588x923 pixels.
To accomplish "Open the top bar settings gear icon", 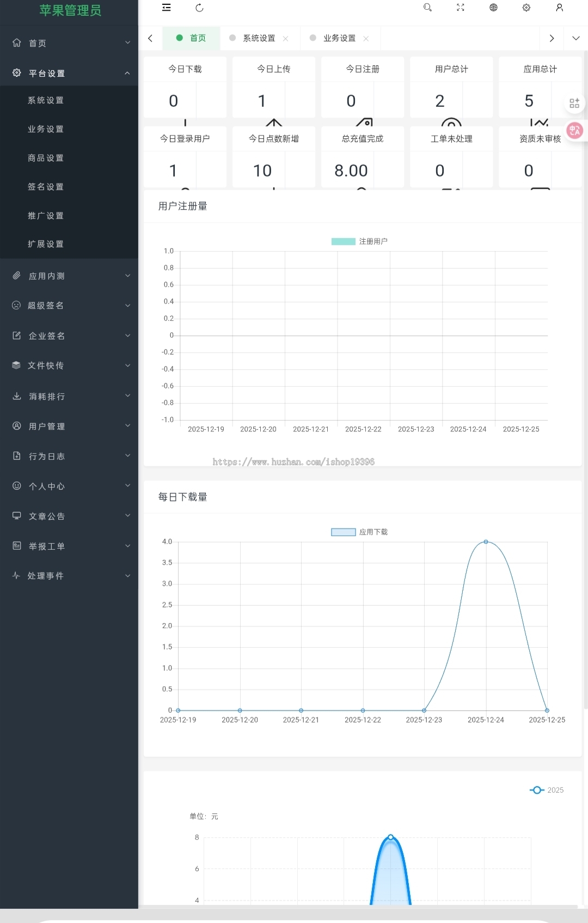I will (x=526, y=8).
